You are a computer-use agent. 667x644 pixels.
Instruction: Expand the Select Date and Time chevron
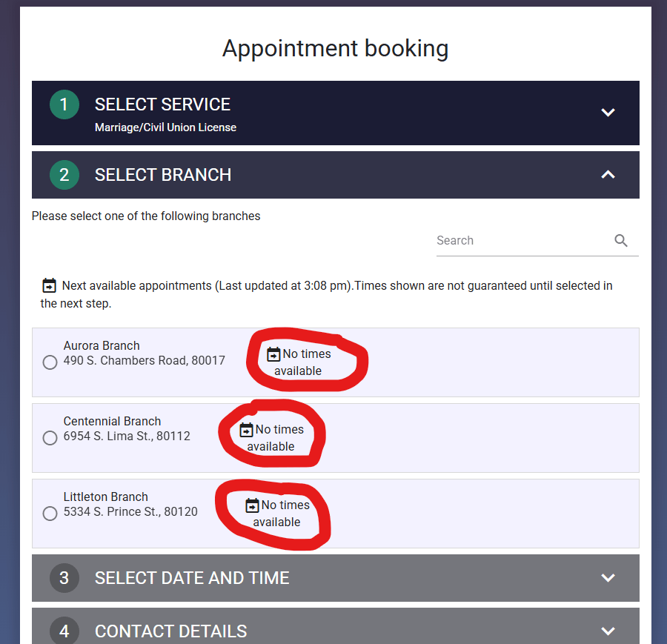(x=608, y=578)
